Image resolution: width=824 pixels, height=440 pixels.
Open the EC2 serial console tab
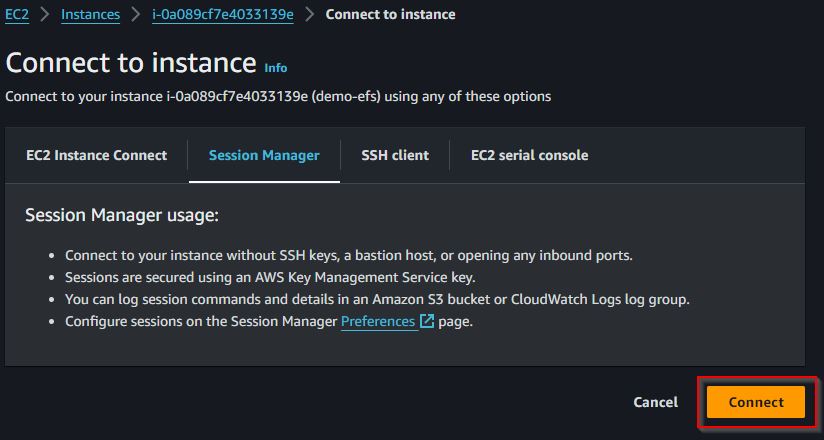[x=530, y=155]
